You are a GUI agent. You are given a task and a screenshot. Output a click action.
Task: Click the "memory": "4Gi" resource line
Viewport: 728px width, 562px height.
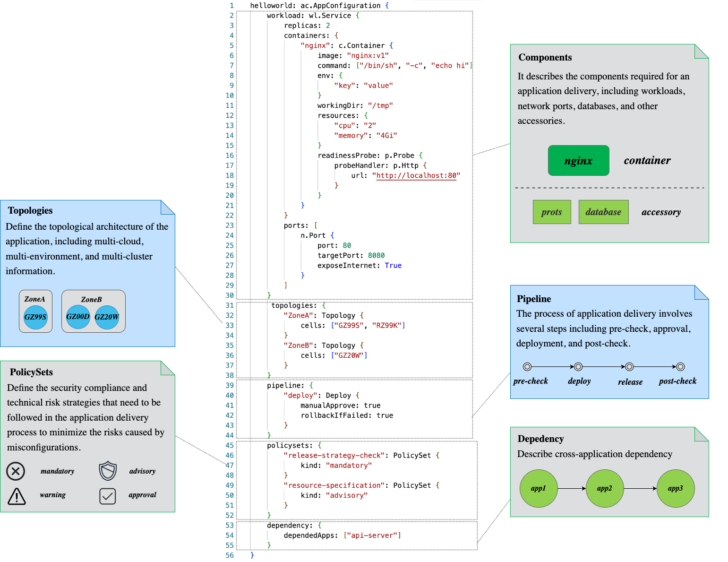click(x=366, y=136)
